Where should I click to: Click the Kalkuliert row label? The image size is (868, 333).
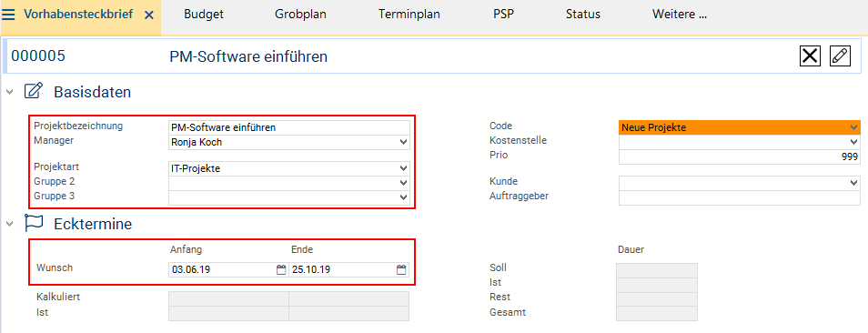click(x=58, y=297)
